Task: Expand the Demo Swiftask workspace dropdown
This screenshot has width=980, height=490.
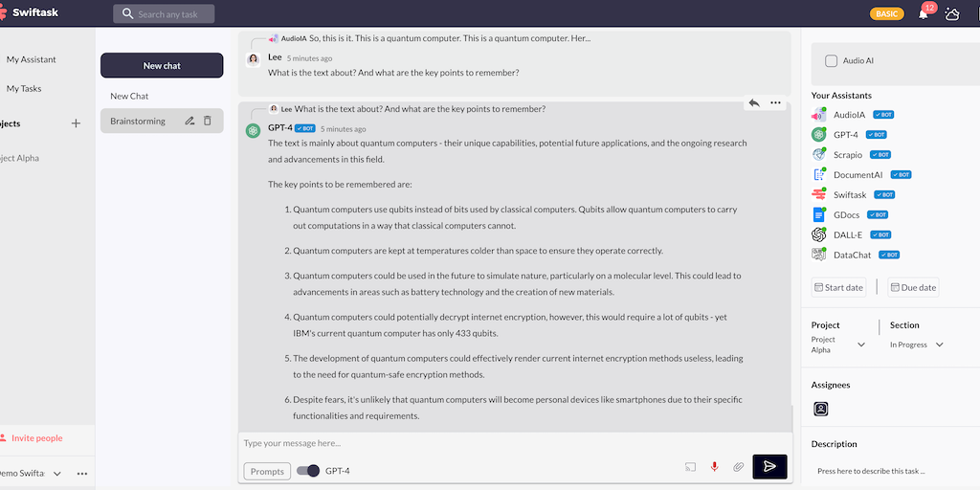Action: pos(56,474)
